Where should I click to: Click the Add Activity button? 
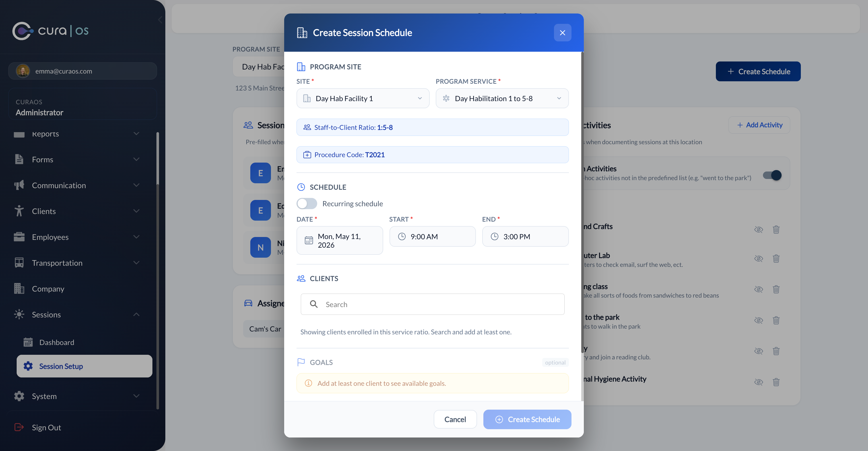(759, 125)
